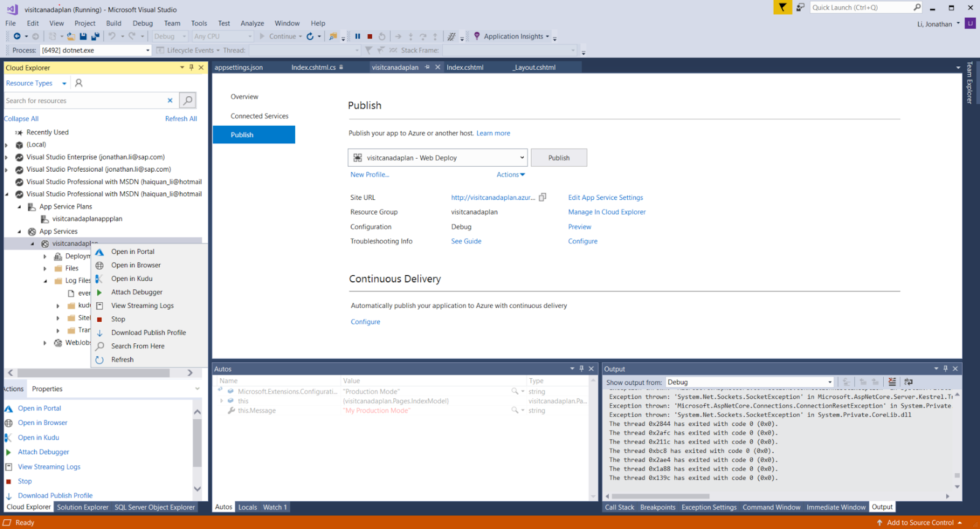Viewport: 980px width, 529px height.
Task: Choose View Streaming Logs from context menu
Action: click(x=143, y=306)
